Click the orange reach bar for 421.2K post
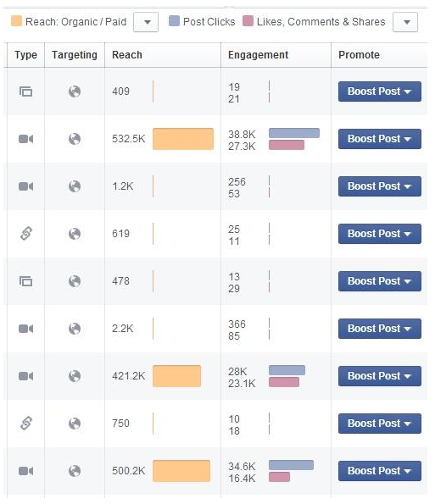 [176, 376]
